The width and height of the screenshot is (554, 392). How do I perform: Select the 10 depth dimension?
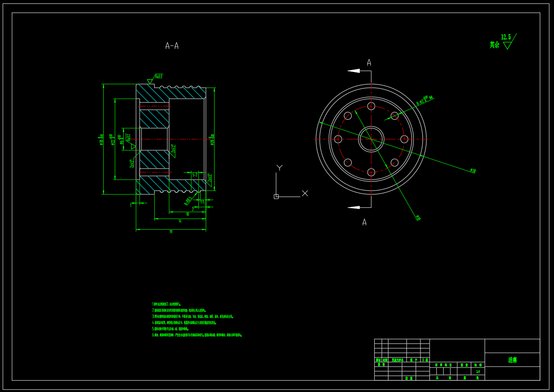tap(188, 214)
